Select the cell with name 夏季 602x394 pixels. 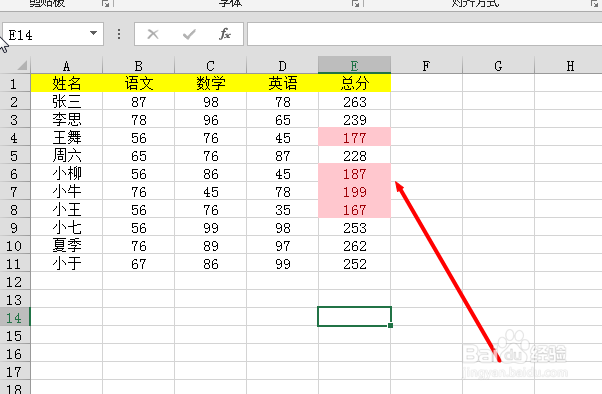coord(67,246)
